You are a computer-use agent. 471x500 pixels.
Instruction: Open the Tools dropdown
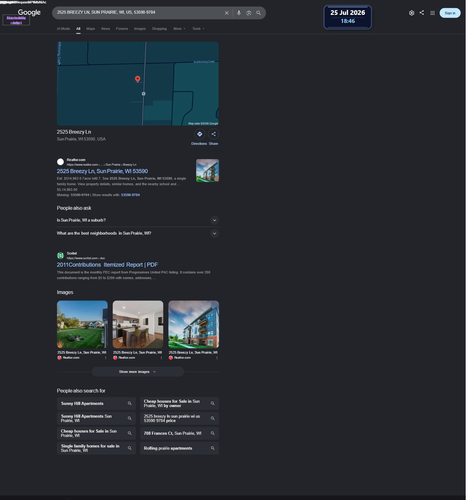[x=198, y=29]
